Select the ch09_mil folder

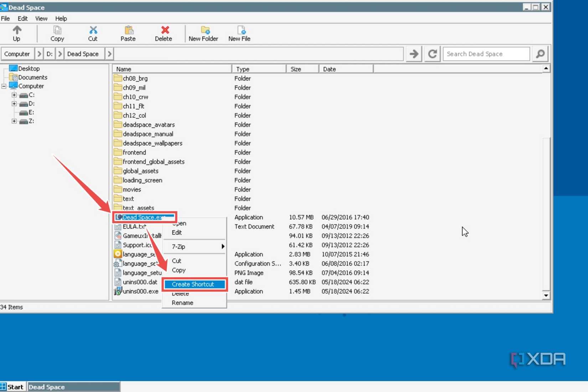tap(129, 88)
